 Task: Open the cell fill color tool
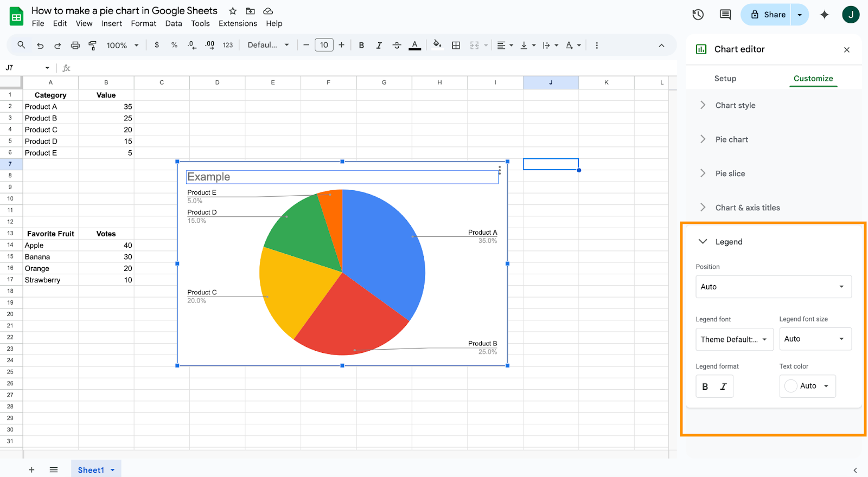pos(437,45)
